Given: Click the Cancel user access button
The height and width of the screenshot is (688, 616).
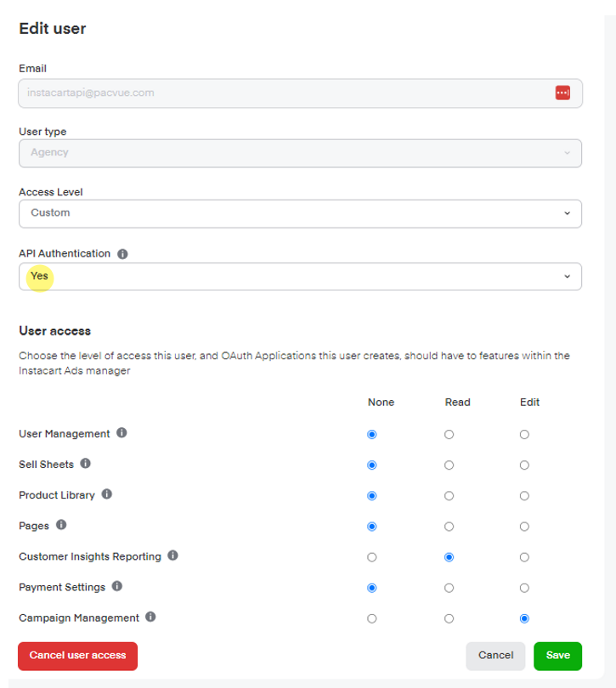Looking at the screenshot, I should pos(77,656).
